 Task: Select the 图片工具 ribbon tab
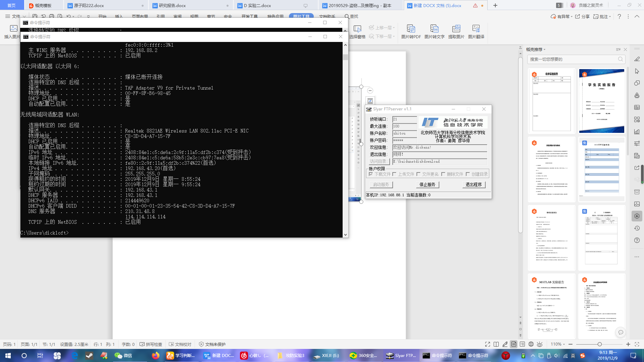tap(301, 16)
